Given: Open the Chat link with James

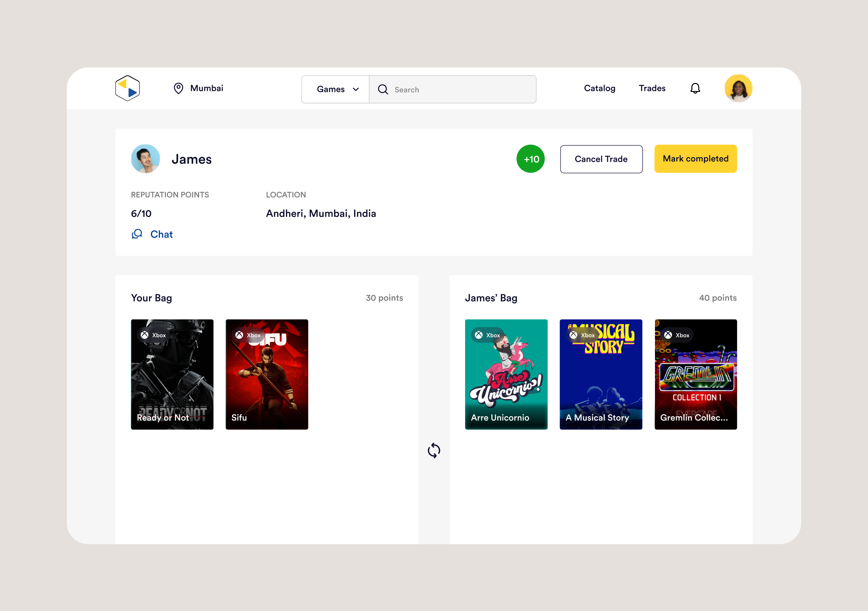Looking at the screenshot, I should pos(161,234).
